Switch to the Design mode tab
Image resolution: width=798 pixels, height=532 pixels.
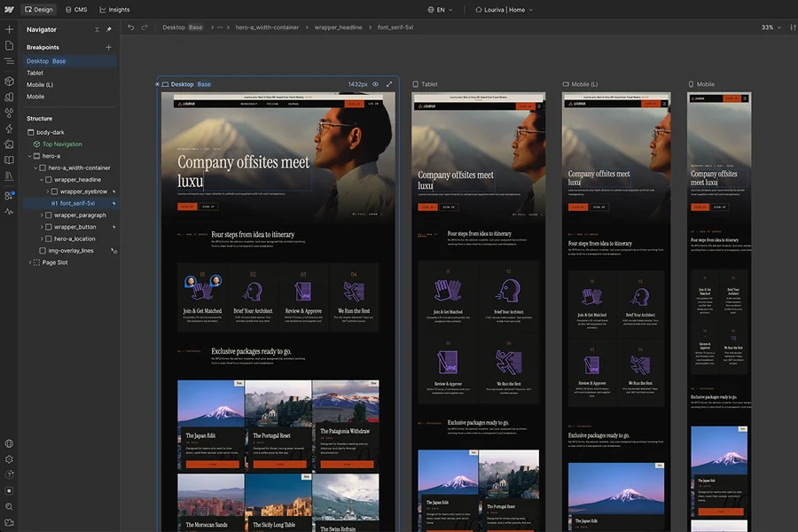(x=39, y=9)
